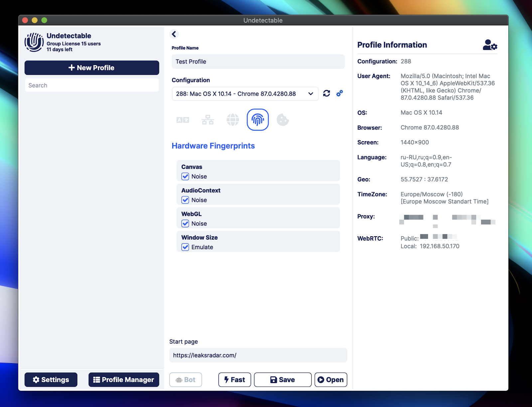The height and width of the screenshot is (407, 532).
Task: Save the profile
Action: 283,380
